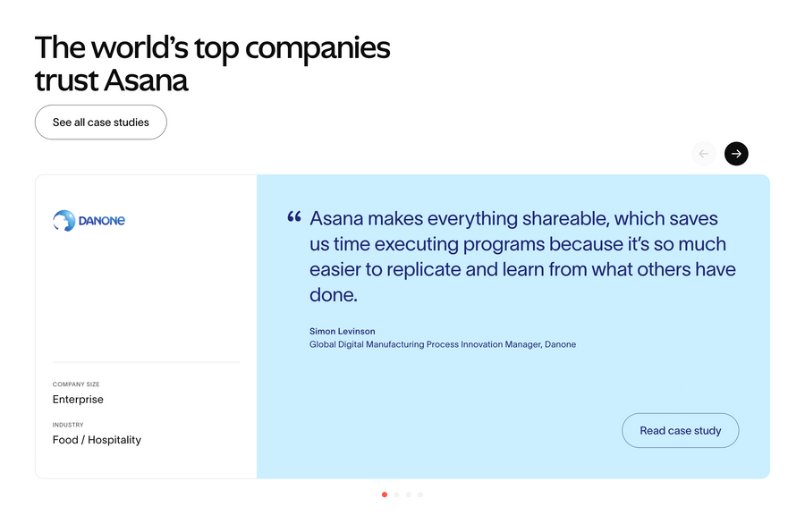Select the fourth carousel dot
Image resolution: width=805 pixels, height=532 pixels.
click(x=420, y=494)
